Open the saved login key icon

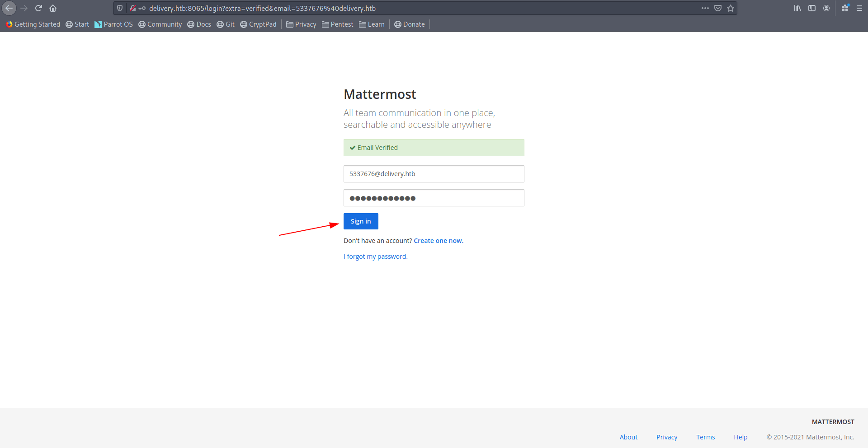(x=142, y=8)
